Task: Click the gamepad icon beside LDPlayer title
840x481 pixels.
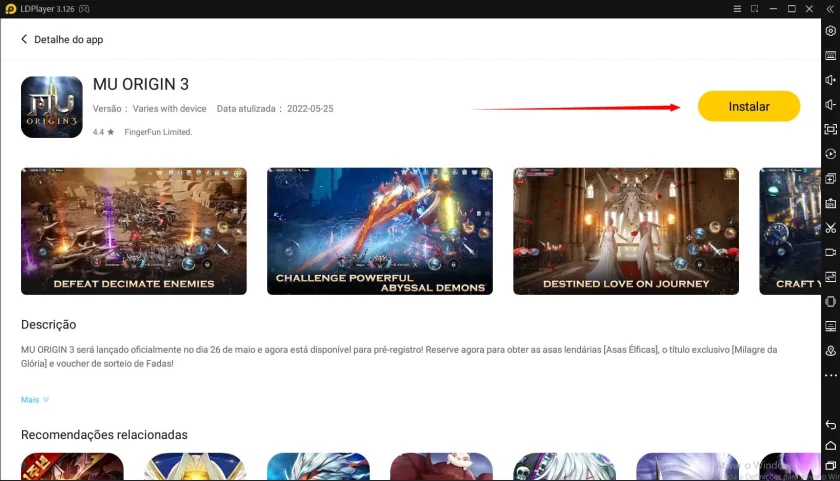Action: click(x=84, y=9)
